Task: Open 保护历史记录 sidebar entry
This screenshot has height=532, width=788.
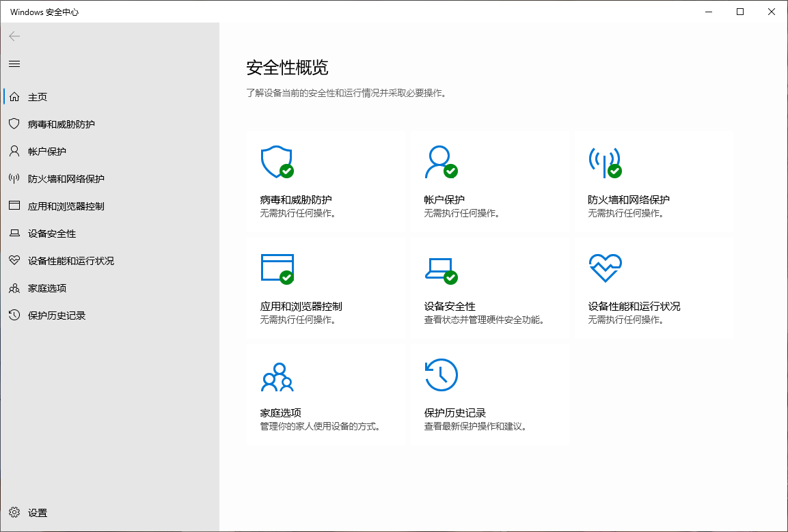Action: tap(57, 316)
